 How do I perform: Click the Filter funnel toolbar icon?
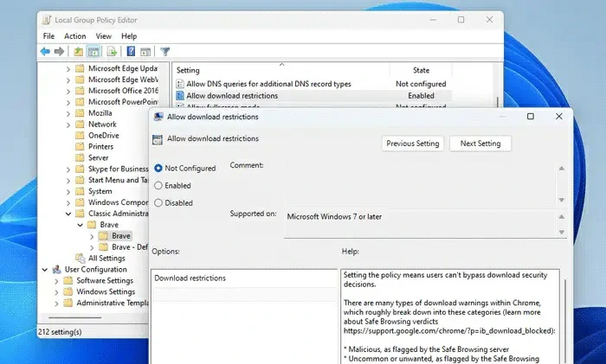pos(164,52)
